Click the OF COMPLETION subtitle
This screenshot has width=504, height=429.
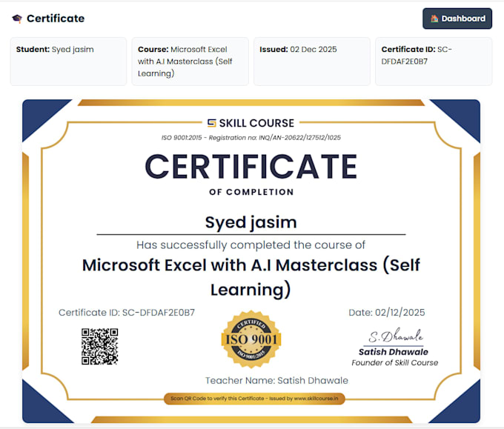[x=251, y=192]
